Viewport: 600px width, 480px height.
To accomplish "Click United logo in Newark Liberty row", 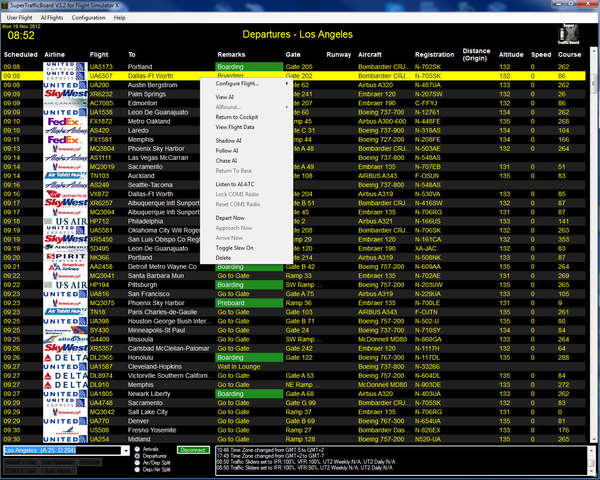I will [x=65, y=394].
